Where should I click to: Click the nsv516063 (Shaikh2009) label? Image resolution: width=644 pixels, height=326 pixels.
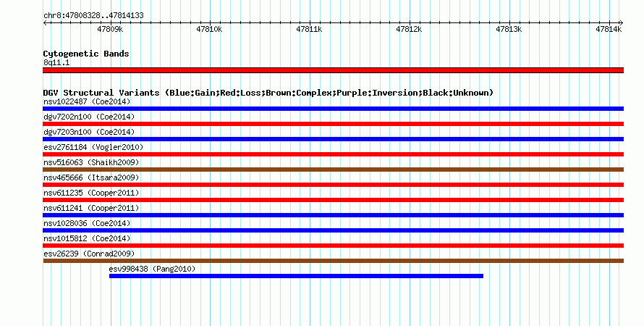click(x=92, y=162)
